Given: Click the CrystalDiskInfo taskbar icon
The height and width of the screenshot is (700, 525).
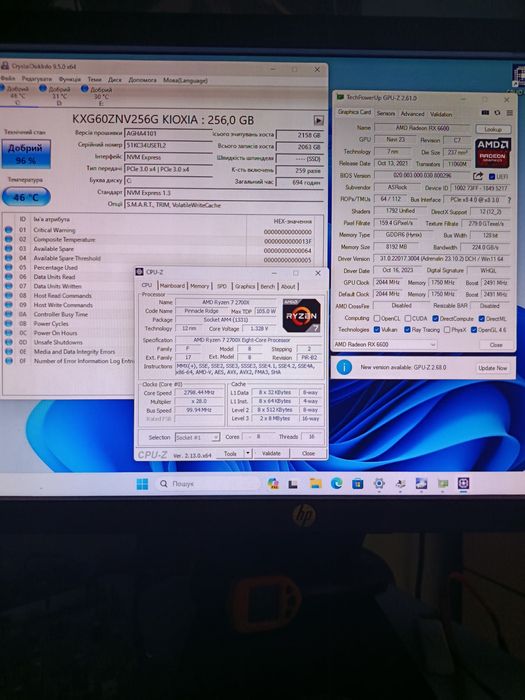Looking at the screenshot, I should coord(421,483).
